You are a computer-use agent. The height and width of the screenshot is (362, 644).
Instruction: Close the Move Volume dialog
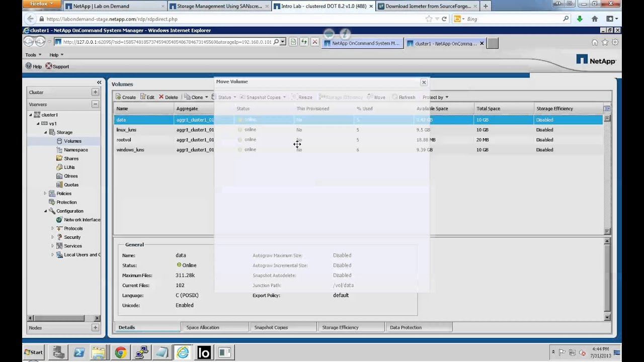424,82
